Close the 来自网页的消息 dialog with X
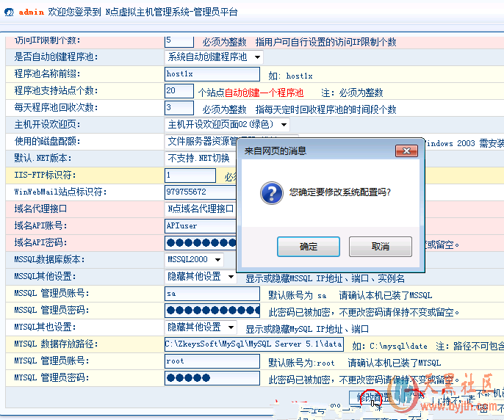Screen dimensions: 504x420 [x=407, y=151]
